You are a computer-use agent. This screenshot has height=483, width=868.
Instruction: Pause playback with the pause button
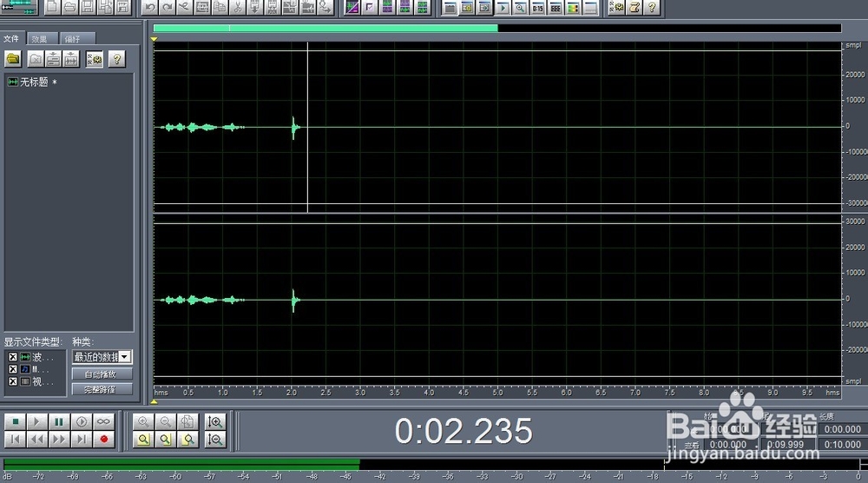(x=59, y=422)
